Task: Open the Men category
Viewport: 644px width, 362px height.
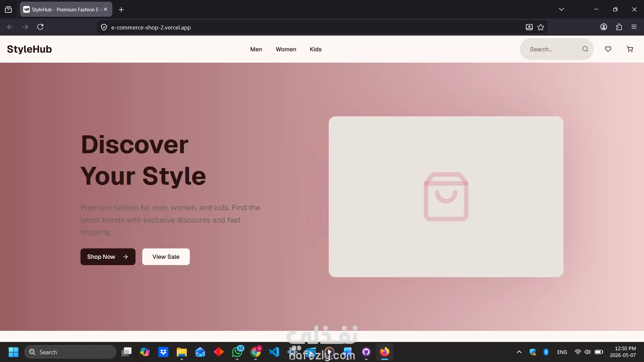Action: tap(256, 49)
